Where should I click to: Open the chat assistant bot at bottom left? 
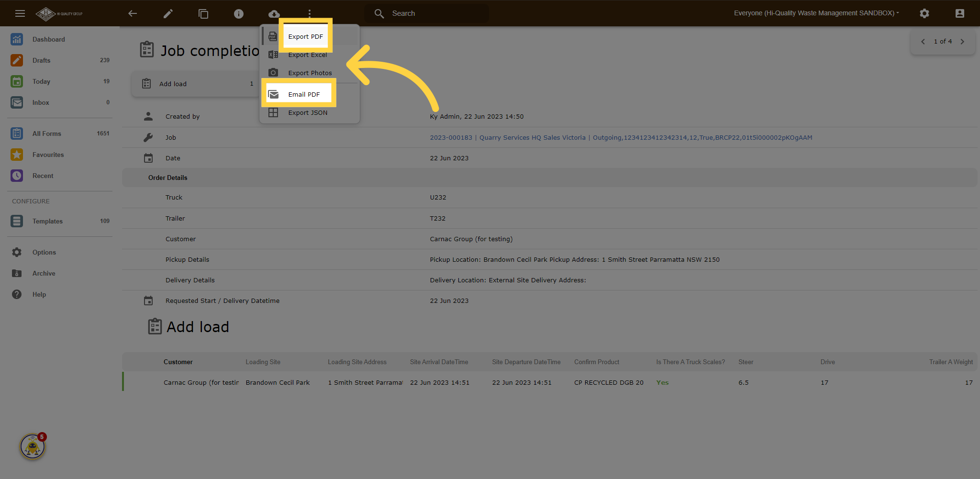[x=32, y=446]
